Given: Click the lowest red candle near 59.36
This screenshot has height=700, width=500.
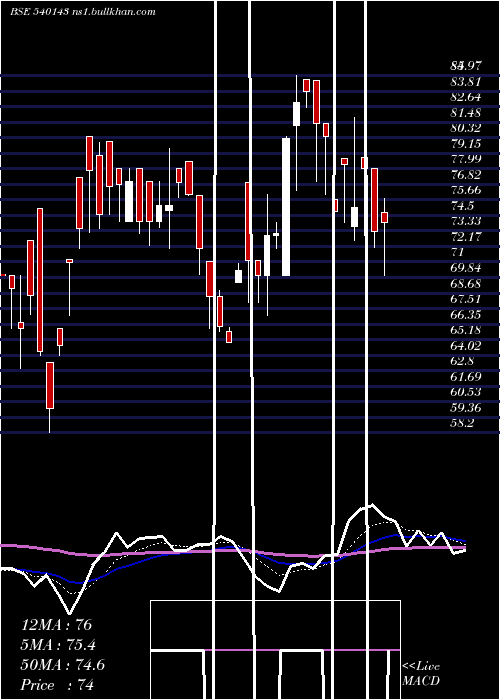Looking at the screenshot, I should coord(50,385).
